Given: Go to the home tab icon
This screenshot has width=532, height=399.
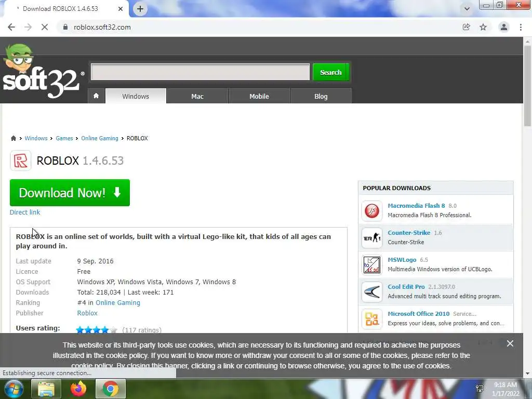Looking at the screenshot, I should coord(96,96).
